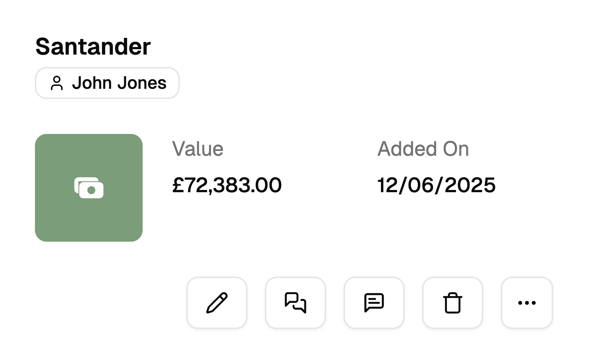Click the pound sign in the amount

pos(178,185)
